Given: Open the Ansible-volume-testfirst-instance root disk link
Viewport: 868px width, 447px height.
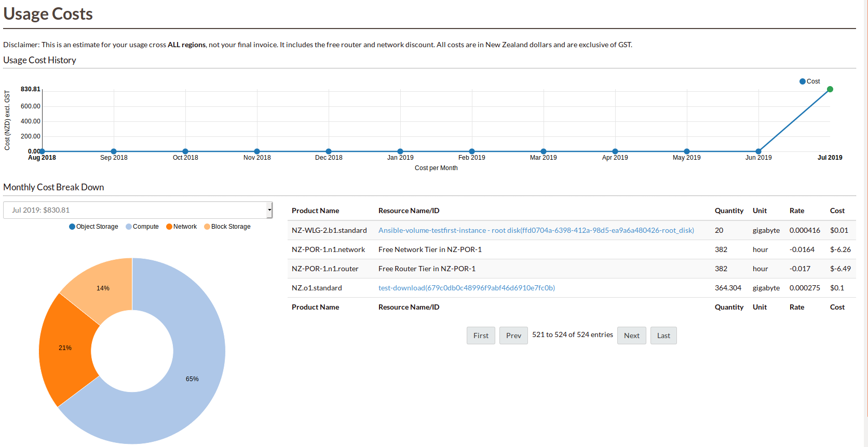Looking at the screenshot, I should click(536, 230).
